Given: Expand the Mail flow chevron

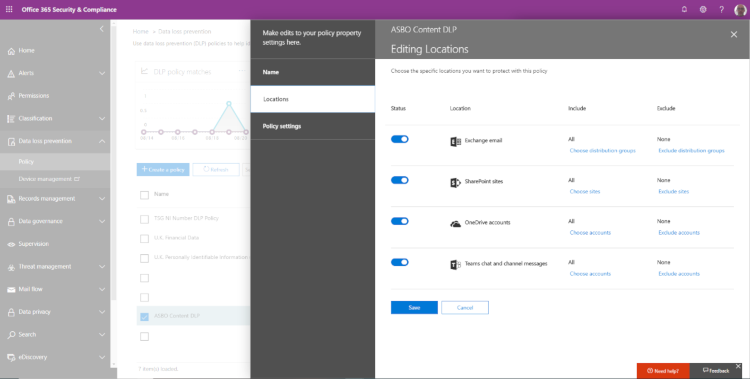Looking at the screenshot, I should (x=102, y=290).
